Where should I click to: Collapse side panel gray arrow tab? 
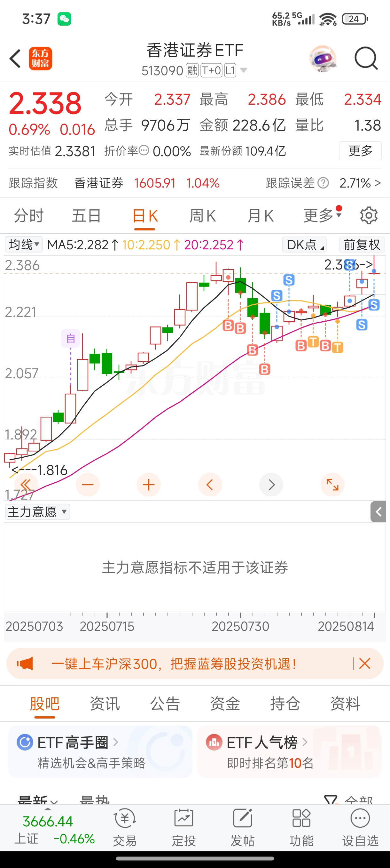pyautogui.click(x=378, y=512)
